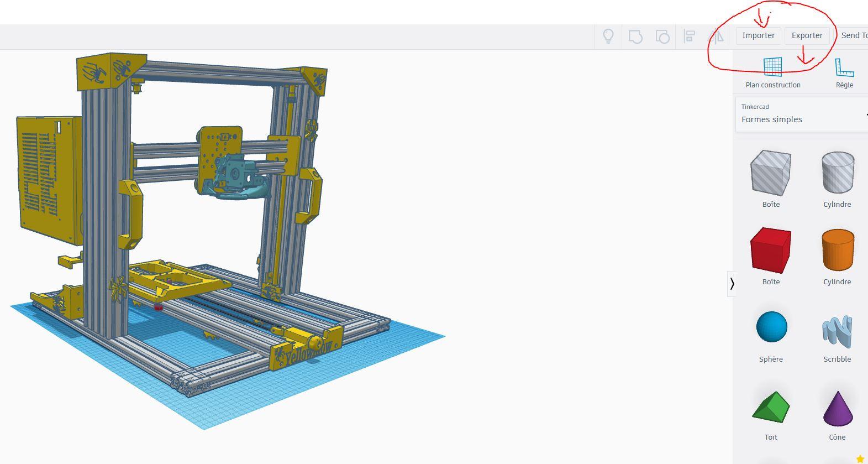This screenshot has height=464, width=868.
Task: Click the lightbulb show-all icon
Action: coord(608,37)
